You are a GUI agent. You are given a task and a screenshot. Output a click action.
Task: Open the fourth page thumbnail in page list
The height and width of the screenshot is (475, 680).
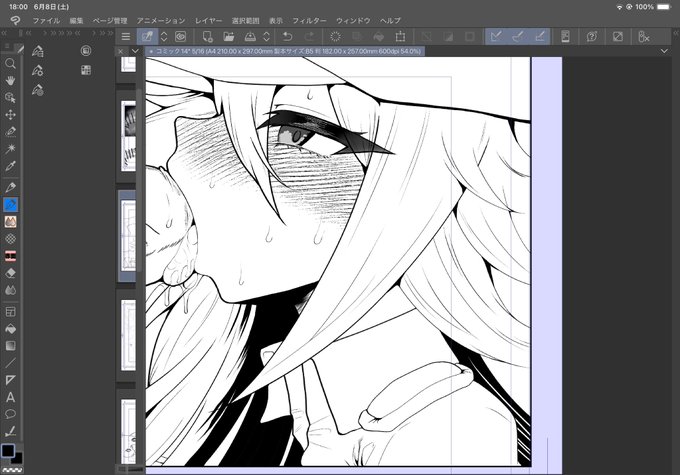point(128,335)
